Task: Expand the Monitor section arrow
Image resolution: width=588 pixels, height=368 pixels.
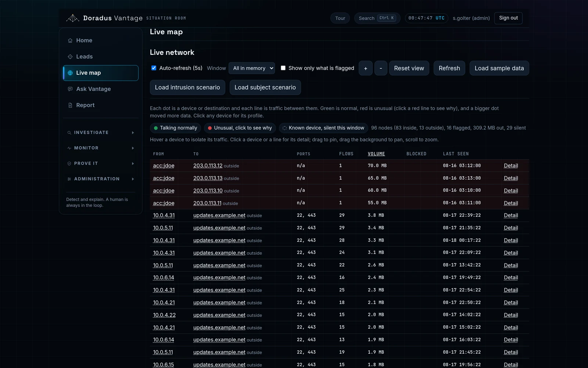Action: point(133,148)
